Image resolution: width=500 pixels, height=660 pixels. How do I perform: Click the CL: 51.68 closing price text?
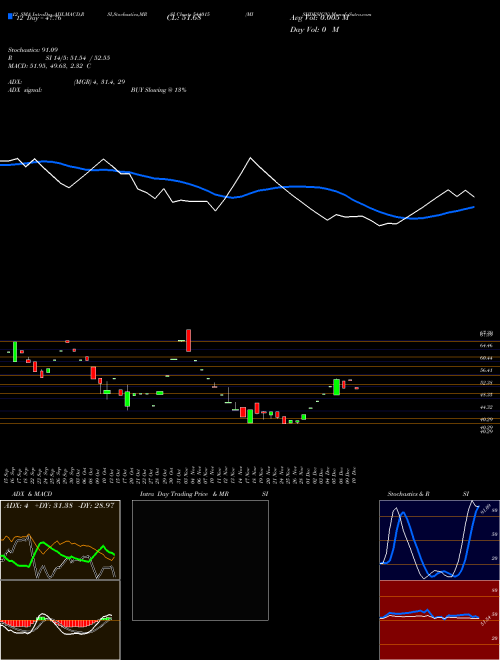(x=184, y=19)
